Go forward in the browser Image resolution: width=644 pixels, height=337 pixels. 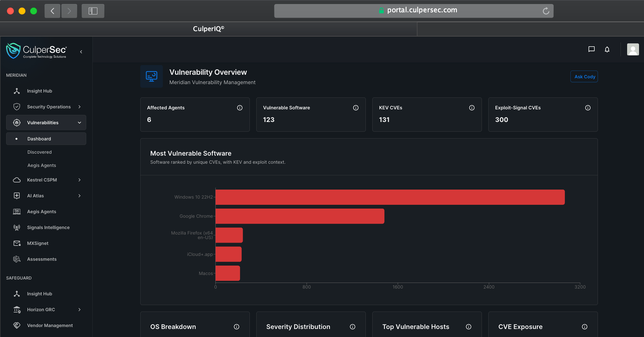click(x=69, y=11)
